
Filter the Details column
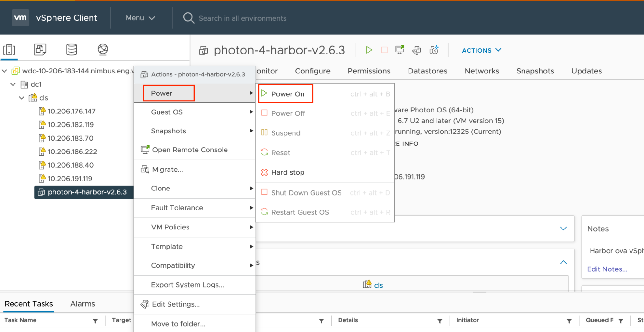(440, 321)
